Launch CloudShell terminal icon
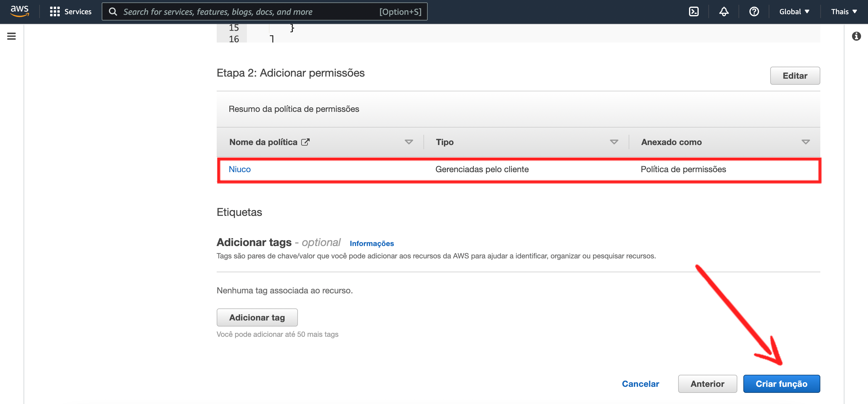The image size is (868, 404). [694, 12]
